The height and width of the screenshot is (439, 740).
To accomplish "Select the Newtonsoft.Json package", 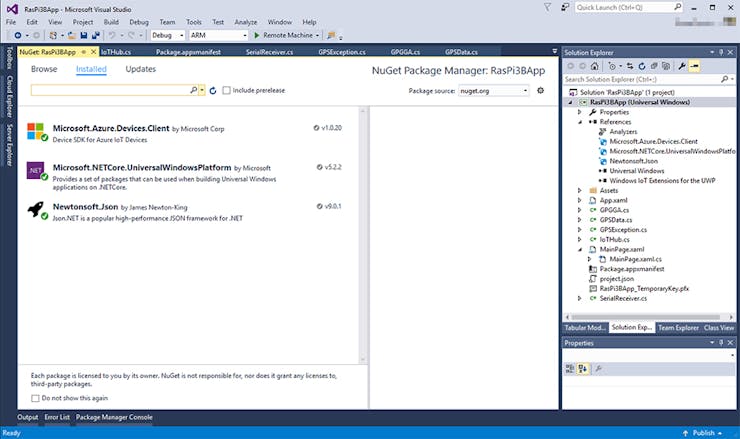I will (188, 212).
